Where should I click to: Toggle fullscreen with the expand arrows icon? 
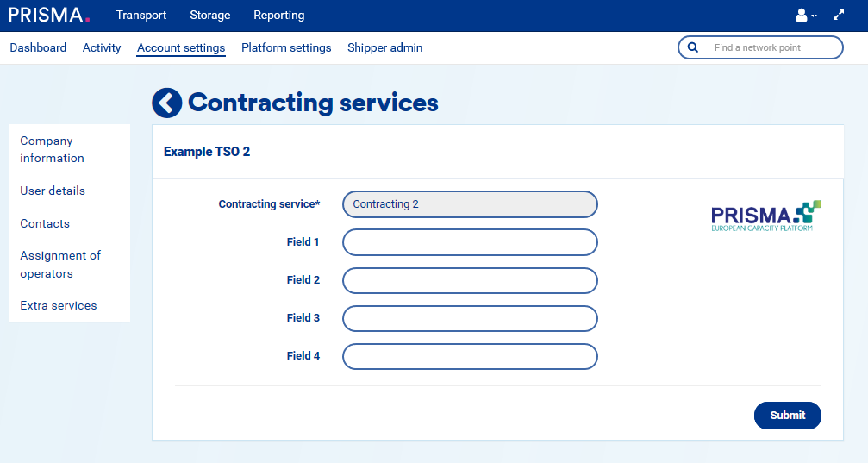pyautogui.click(x=839, y=16)
